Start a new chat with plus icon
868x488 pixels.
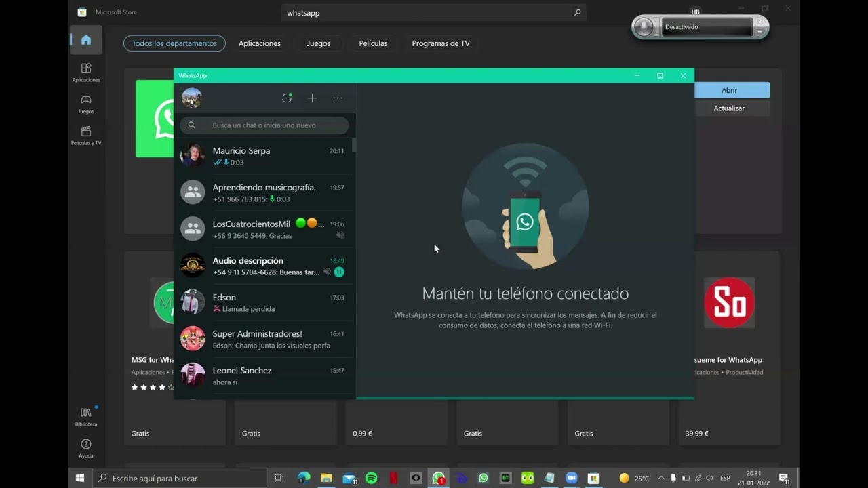[x=312, y=98]
